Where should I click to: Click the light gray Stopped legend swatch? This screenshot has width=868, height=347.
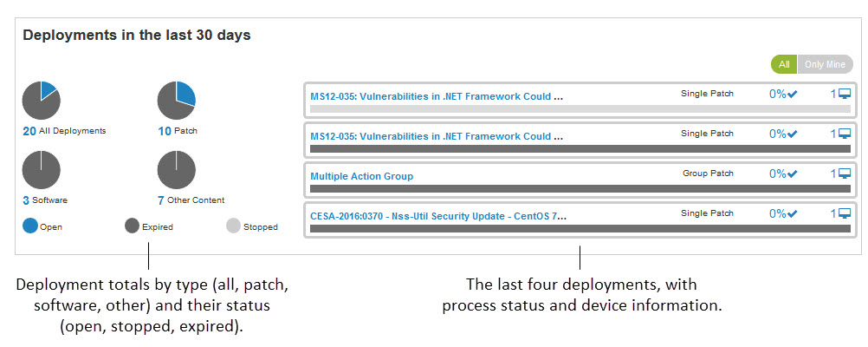(x=233, y=226)
